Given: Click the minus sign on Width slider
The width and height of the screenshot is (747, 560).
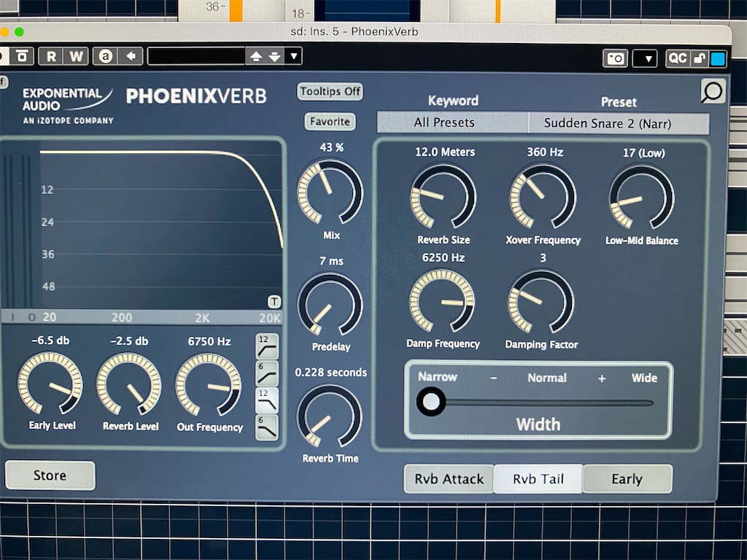Looking at the screenshot, I should pos(494,378).
